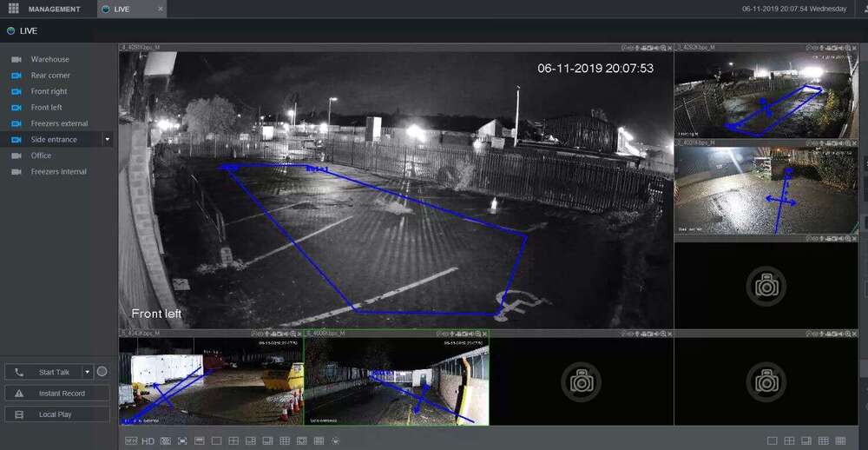
Task: Close the LIVE tab
Action: (161, 10)
